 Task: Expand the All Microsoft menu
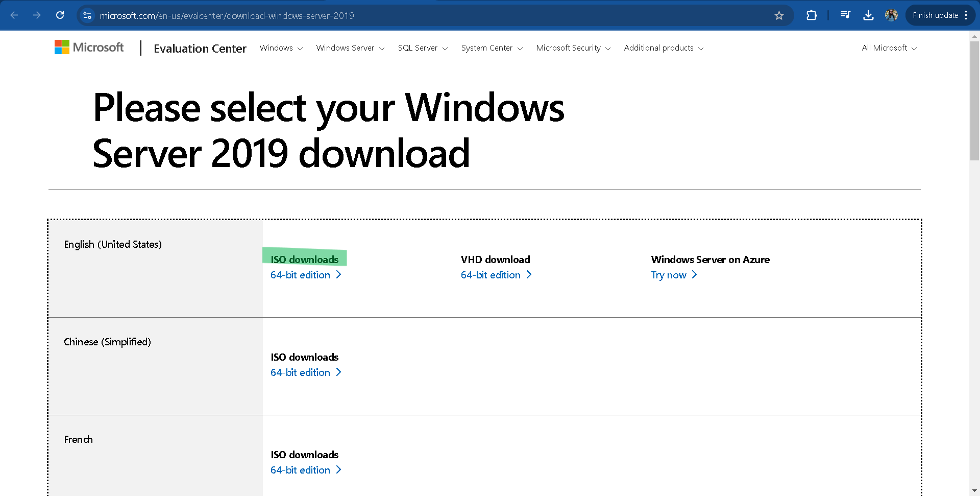[x=889, y=48]
